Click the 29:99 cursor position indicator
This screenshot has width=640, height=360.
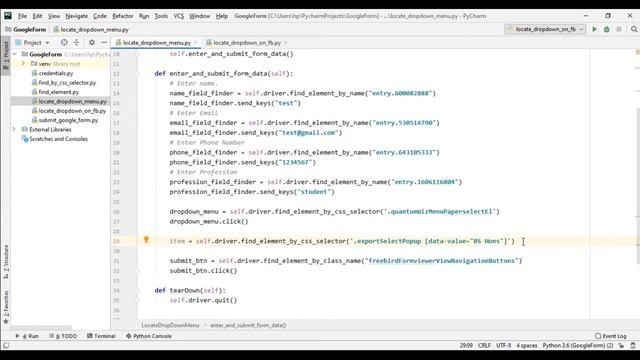tap(466, 345)
